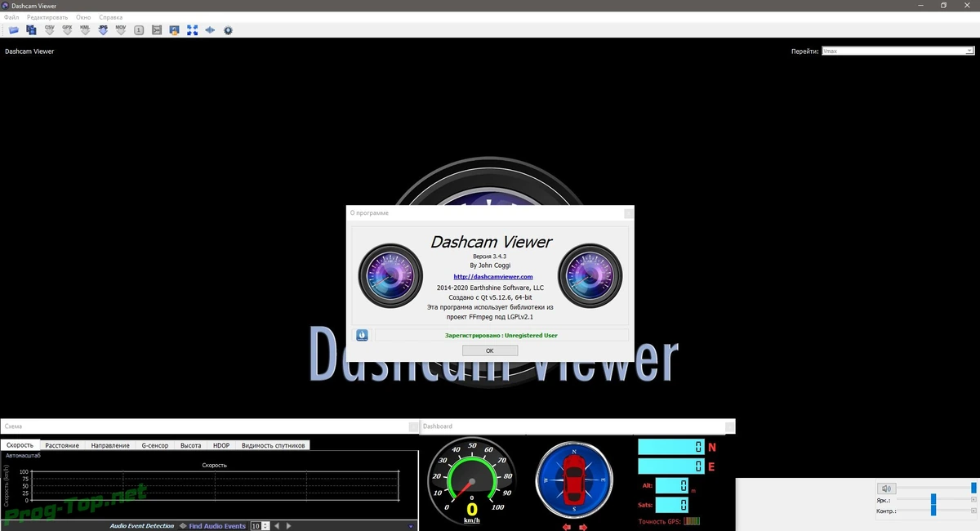Mute audio with the speaker button

pyautogui.click(x=886, y=489)
